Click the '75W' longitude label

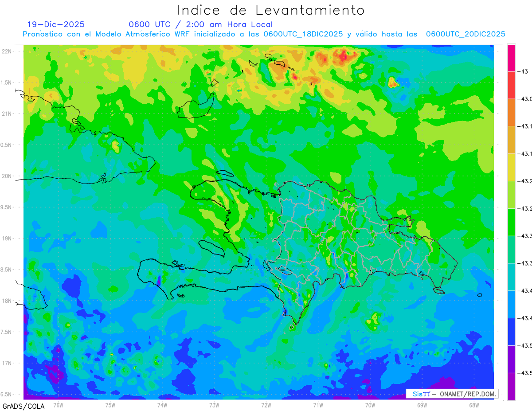tap(110, 405)
